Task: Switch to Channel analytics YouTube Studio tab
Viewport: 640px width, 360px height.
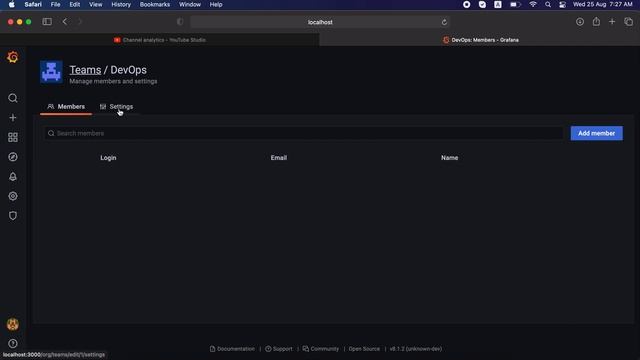Action: pyautogui.click(x=160, y=40)
